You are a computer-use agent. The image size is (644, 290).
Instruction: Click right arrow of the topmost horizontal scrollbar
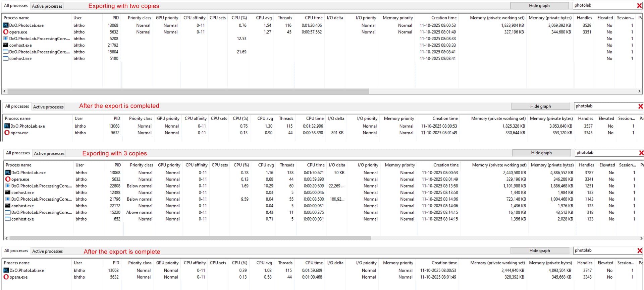[x=639, y=91]
